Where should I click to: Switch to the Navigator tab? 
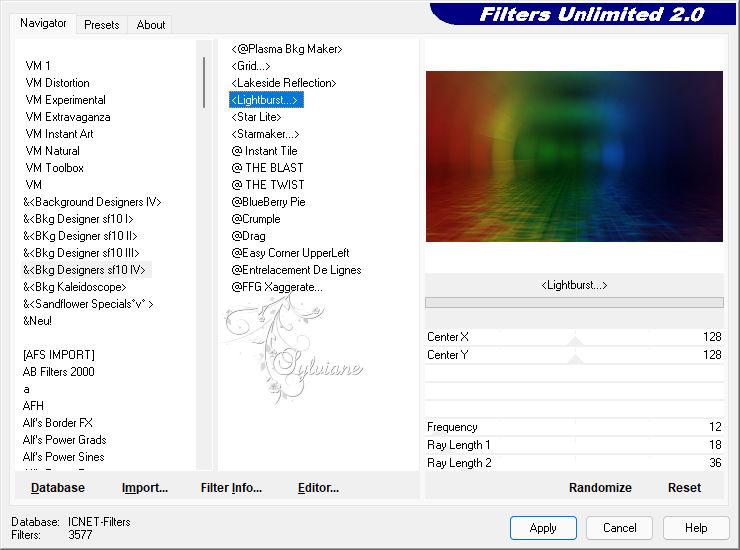[x=43, y=23]
